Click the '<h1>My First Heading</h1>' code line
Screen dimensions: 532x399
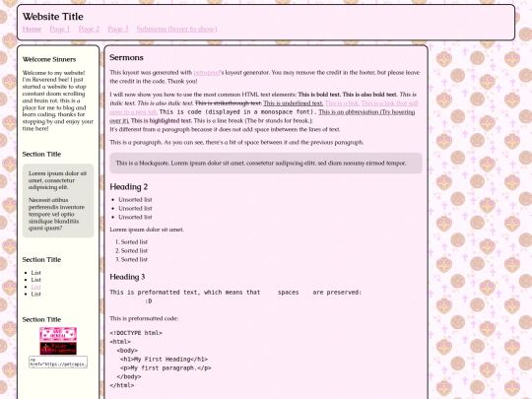tap(164, 360)
